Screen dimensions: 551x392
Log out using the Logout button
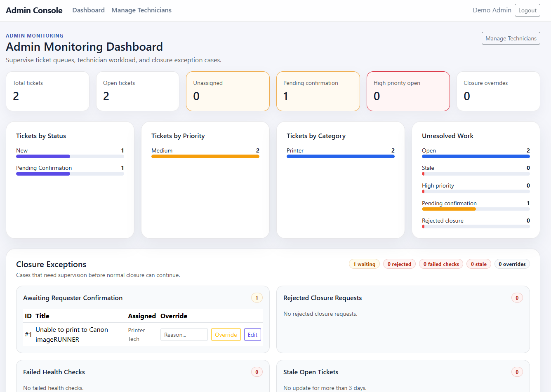point(527,10)
